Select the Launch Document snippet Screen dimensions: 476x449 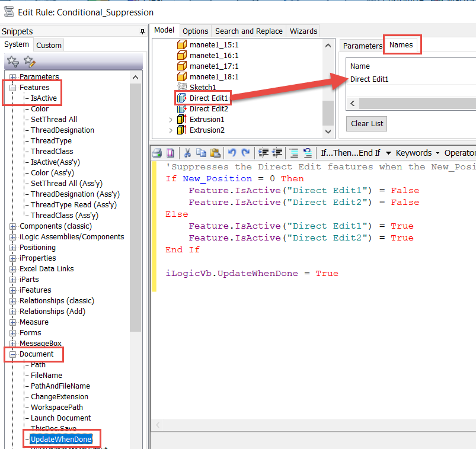(x=60, y=418)
